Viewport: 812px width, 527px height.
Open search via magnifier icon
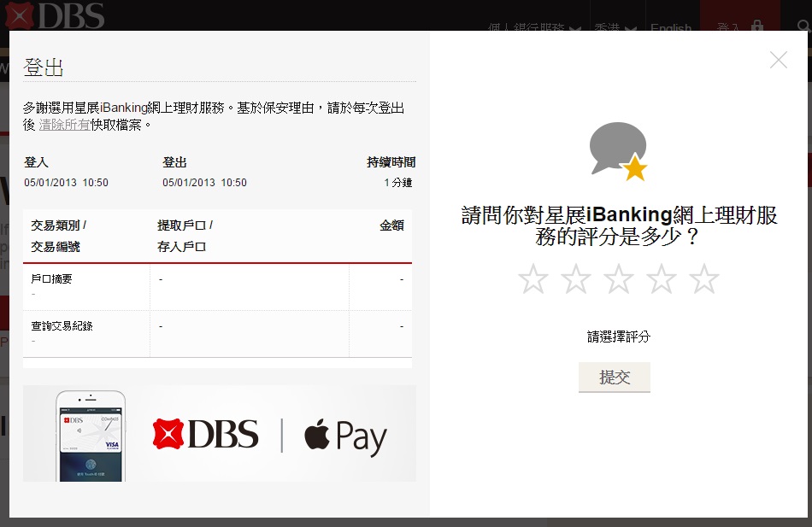[803, 26]
